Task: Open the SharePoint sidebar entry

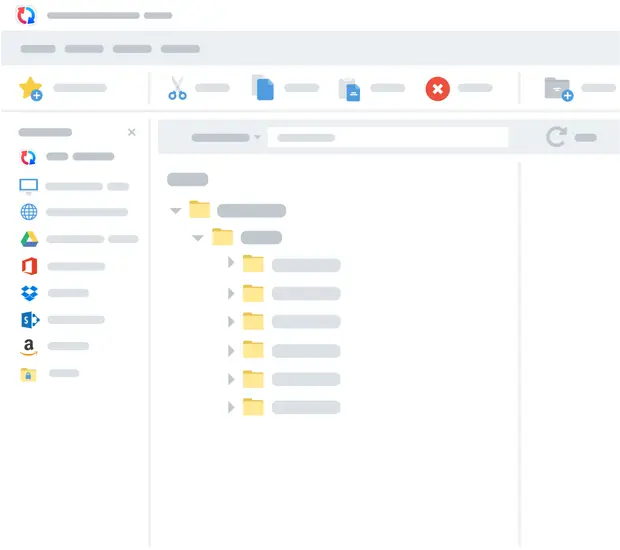Action: (x=29, y=320)
